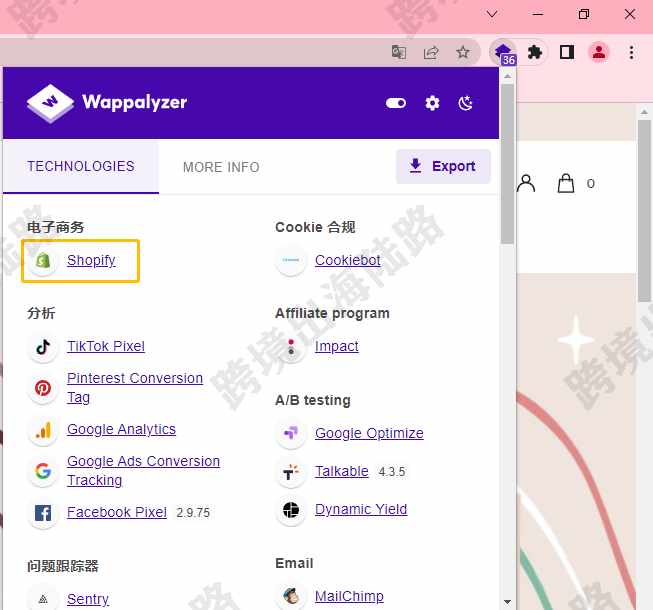Click the Google Analytics bar chart icon

point(43,430)
